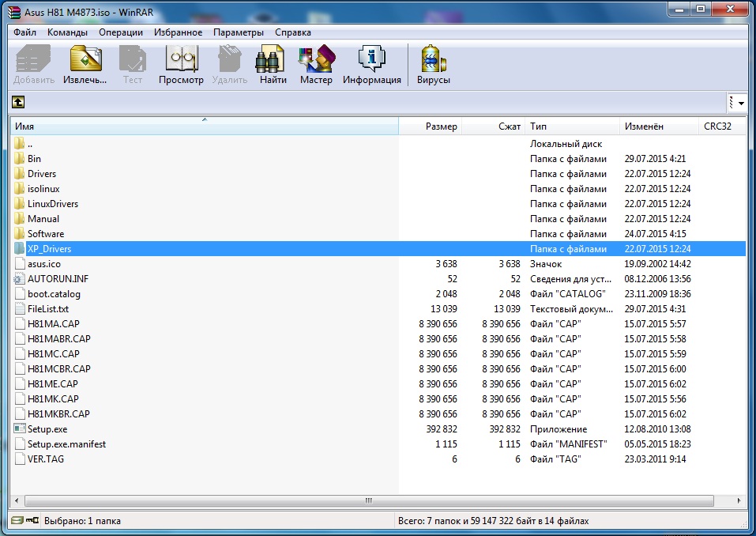Select VER.TAG file name

click(45, 459)
